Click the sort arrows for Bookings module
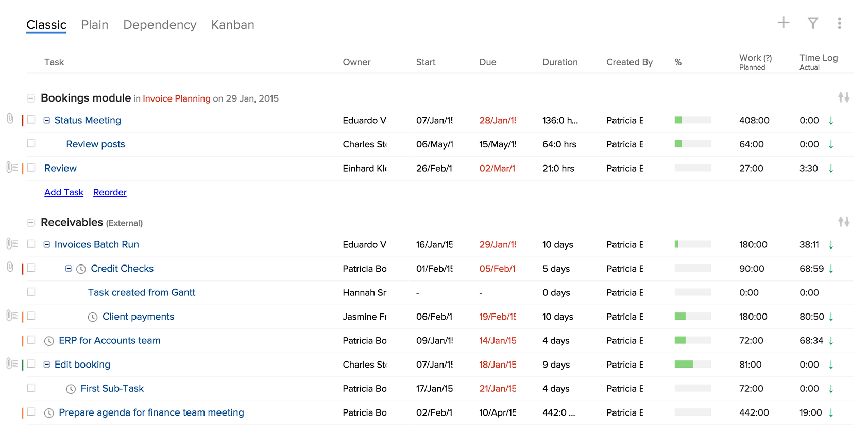Viewport: 868px width, 430px height. (843, 97)
